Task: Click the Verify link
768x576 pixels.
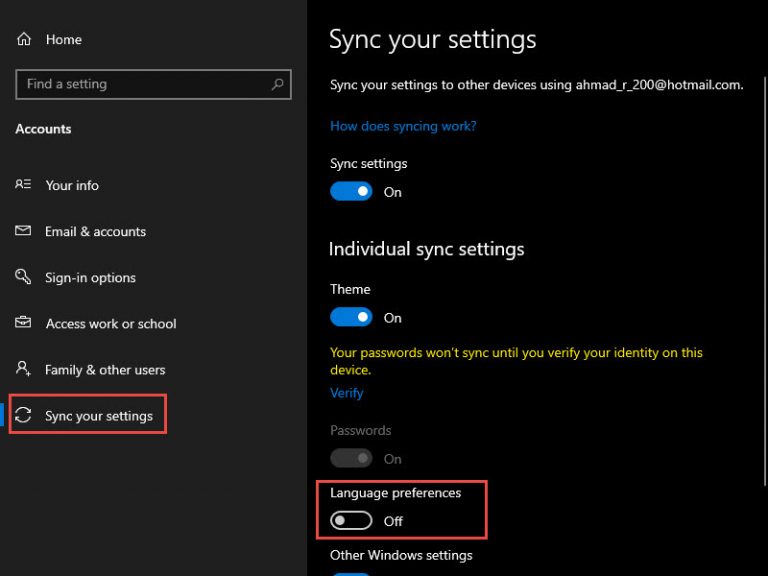Action: pyautogui.click(x=347, y=393)
